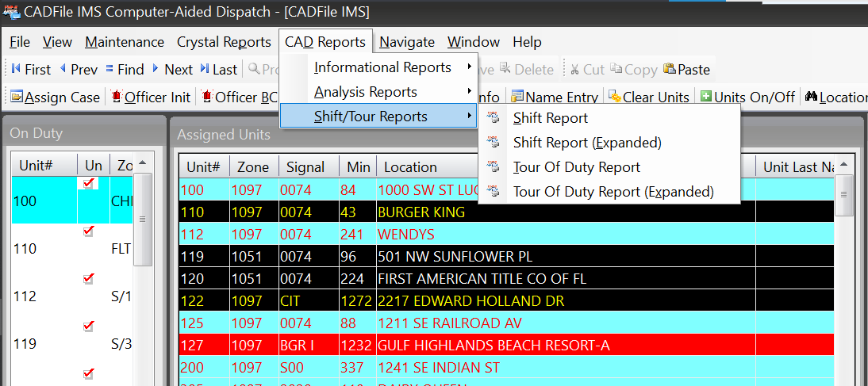
Task: Sort by the Signal column header
Action: 305,167
